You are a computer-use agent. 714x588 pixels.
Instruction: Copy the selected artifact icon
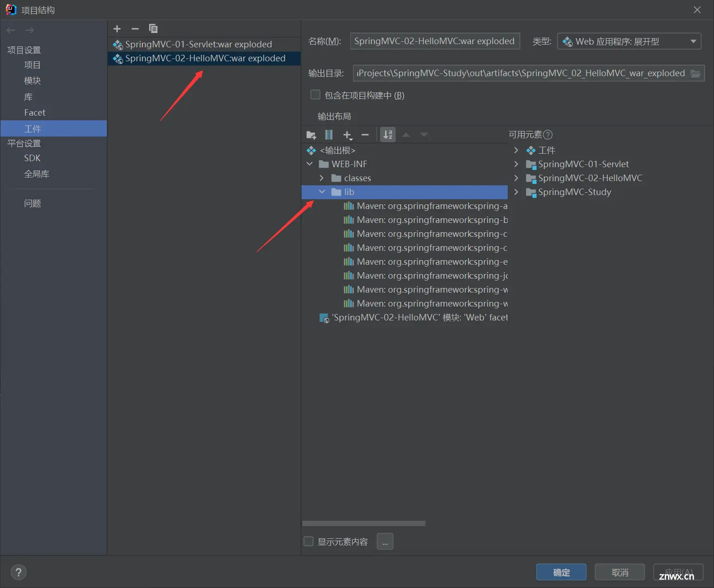(153, 29)
